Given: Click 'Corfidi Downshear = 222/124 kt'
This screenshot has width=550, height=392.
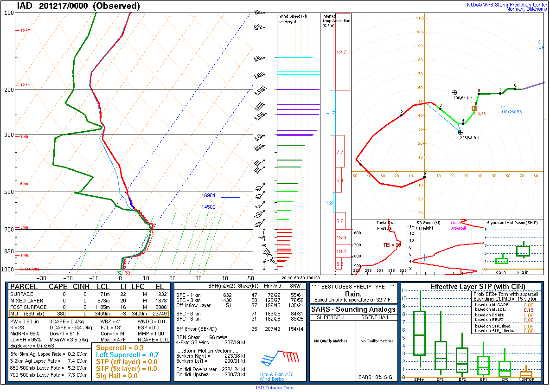Looking at the screenshot, I should 211,370.
